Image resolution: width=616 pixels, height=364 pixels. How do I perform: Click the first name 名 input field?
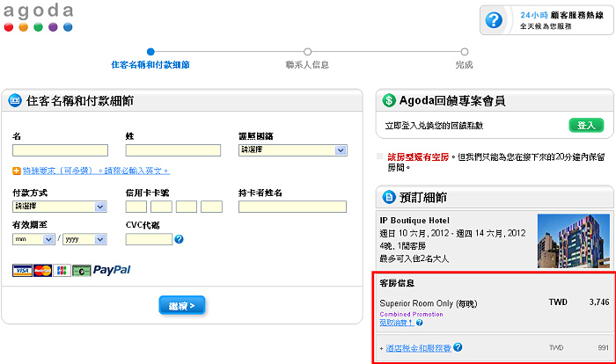60,150
